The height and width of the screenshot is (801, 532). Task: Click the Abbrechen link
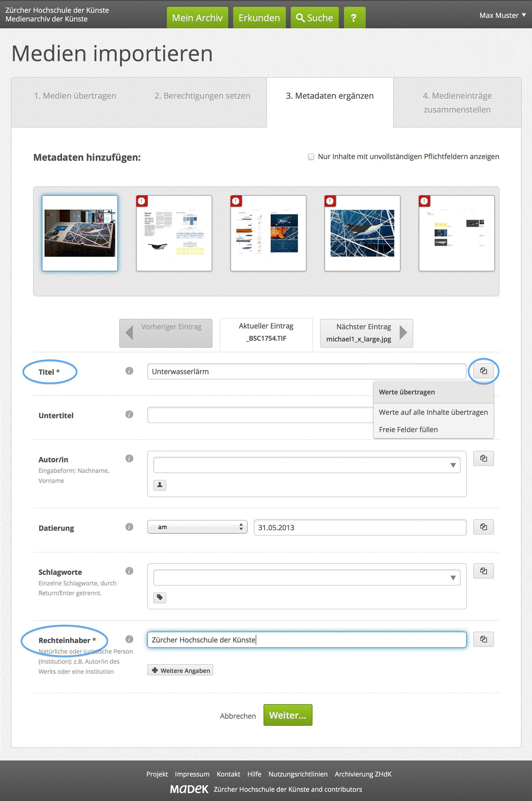238,716
